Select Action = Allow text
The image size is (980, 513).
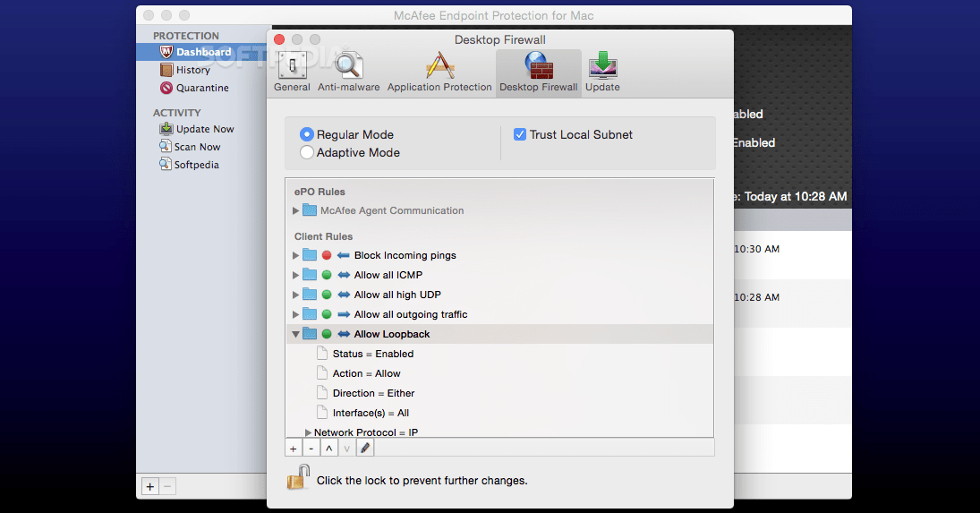[366, 373]
